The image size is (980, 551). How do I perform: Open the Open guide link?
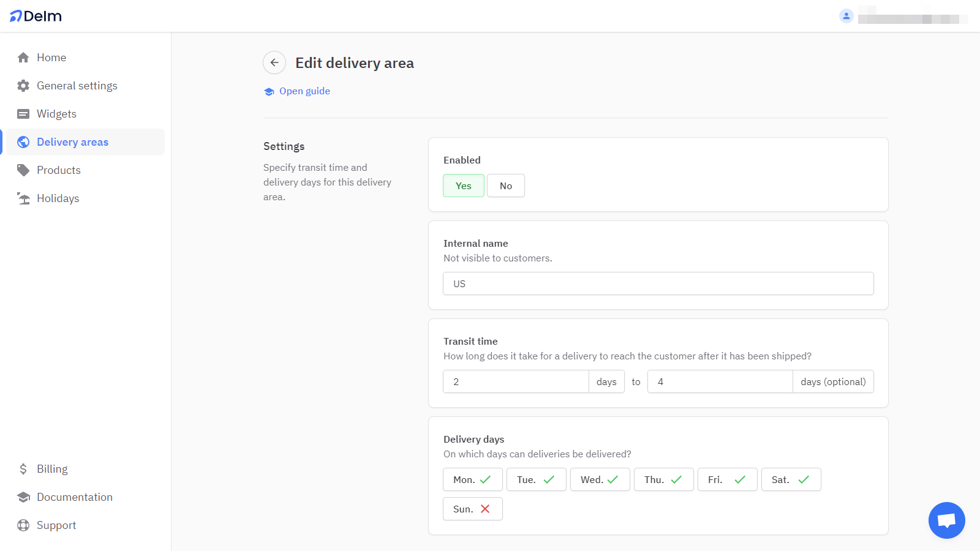point(304,91)
